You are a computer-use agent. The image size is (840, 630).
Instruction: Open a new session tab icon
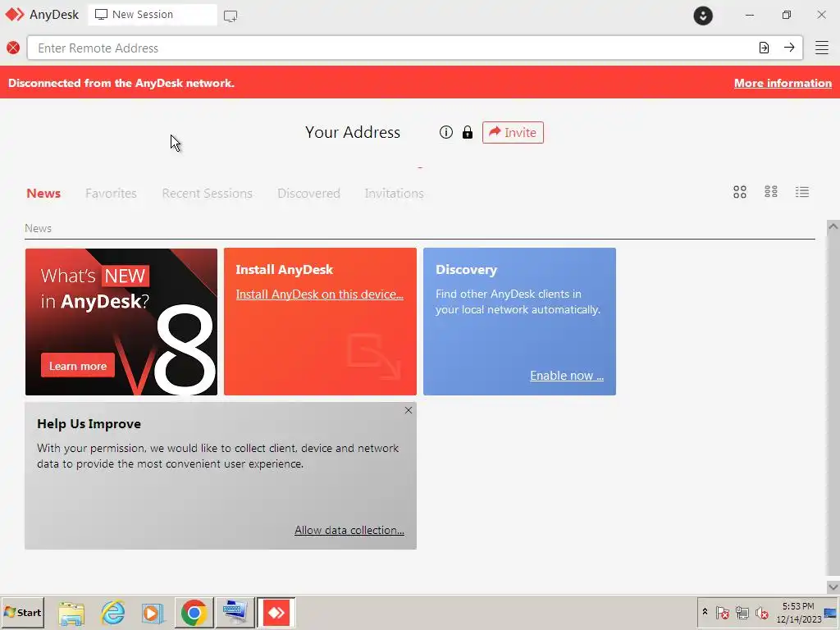coord(231,16)
